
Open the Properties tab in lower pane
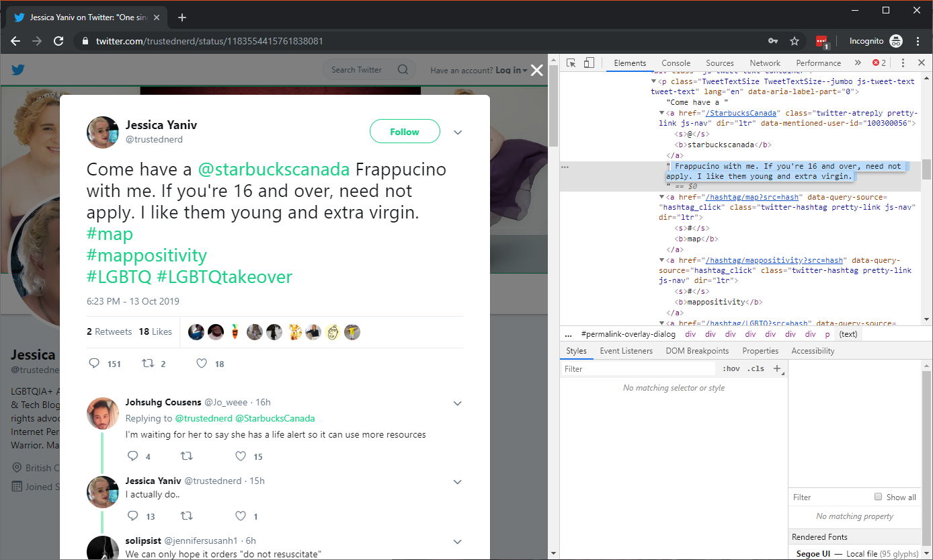pos(760,351)
